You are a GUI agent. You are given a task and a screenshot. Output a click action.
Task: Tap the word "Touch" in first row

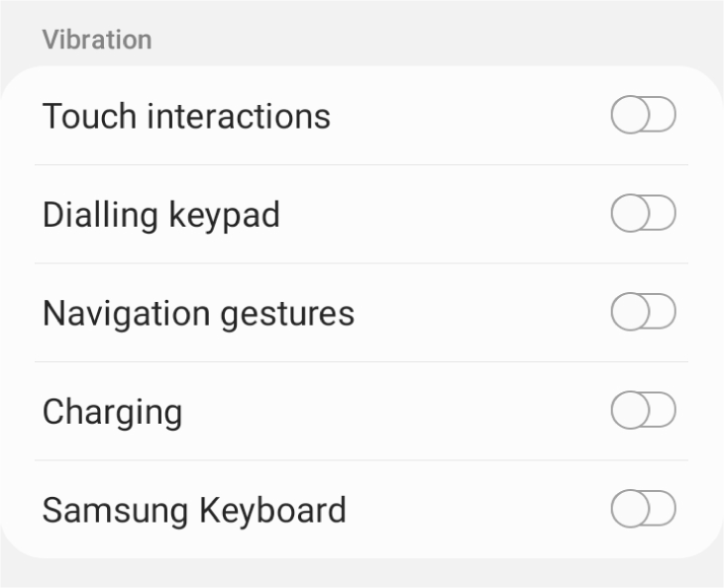pyautogui.click(x=84, y=117)
